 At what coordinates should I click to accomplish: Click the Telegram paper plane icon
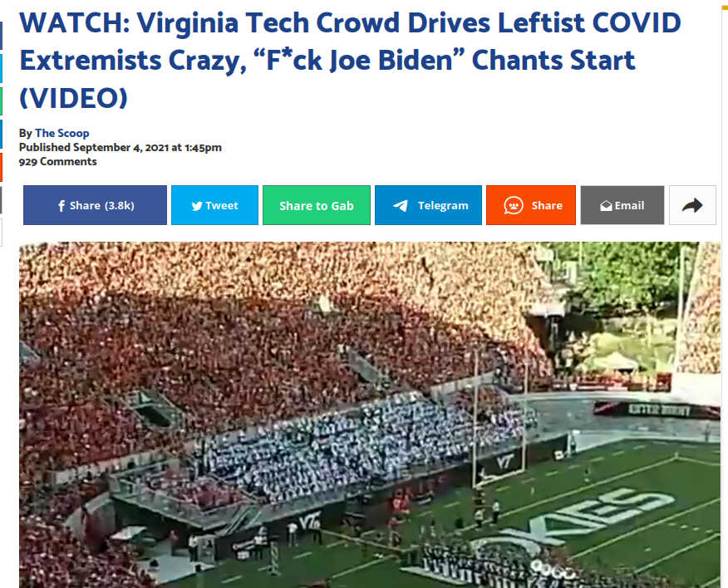coord(401,206)
